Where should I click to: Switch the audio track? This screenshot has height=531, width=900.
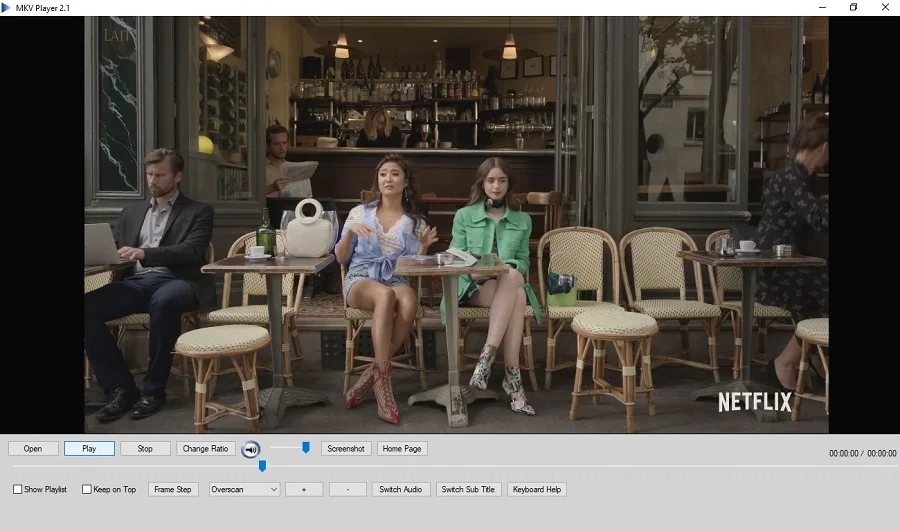tap(402, 489)
